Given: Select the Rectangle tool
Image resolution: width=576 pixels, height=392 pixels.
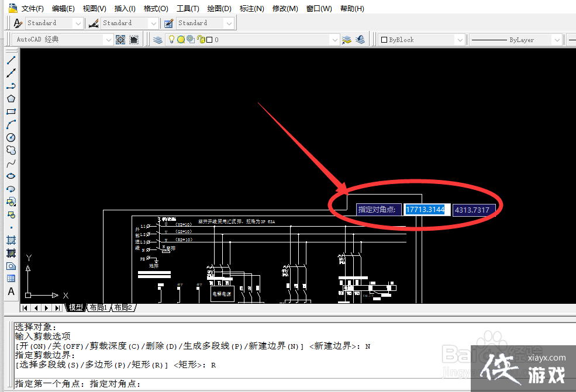Looking at the screenshot, I should pyautogui.click(x=11, y=111).
